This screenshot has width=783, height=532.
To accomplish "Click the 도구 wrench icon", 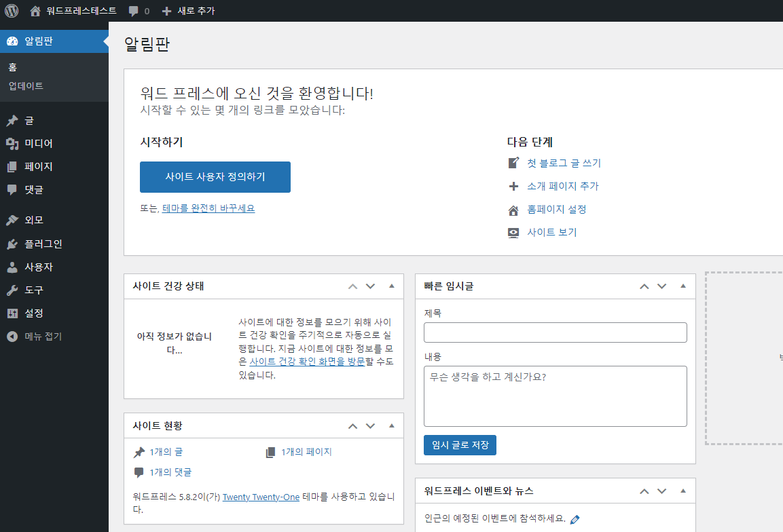I will click(x=12, y=290).
